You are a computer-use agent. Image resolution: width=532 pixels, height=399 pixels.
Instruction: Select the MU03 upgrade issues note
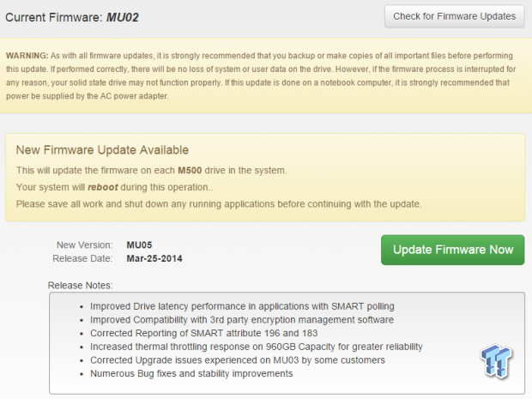point(238,360)
